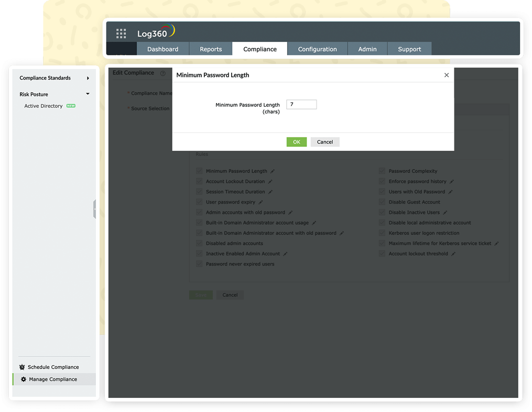Click Cancel below the Rules list

pyautogui.click(x=230, y=295)
